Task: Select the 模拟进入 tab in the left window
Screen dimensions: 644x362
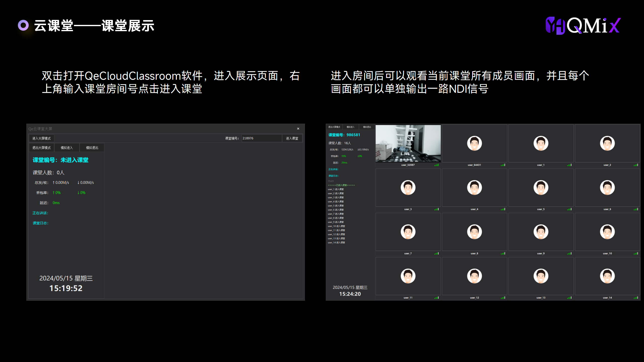Action: click(x=67, y=148)
